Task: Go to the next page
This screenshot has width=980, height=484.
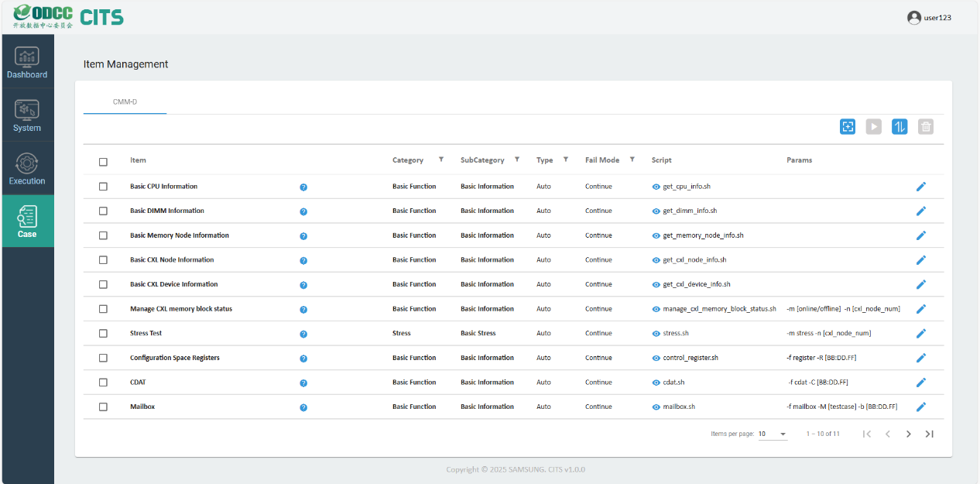Action: (x=909, y=434)
